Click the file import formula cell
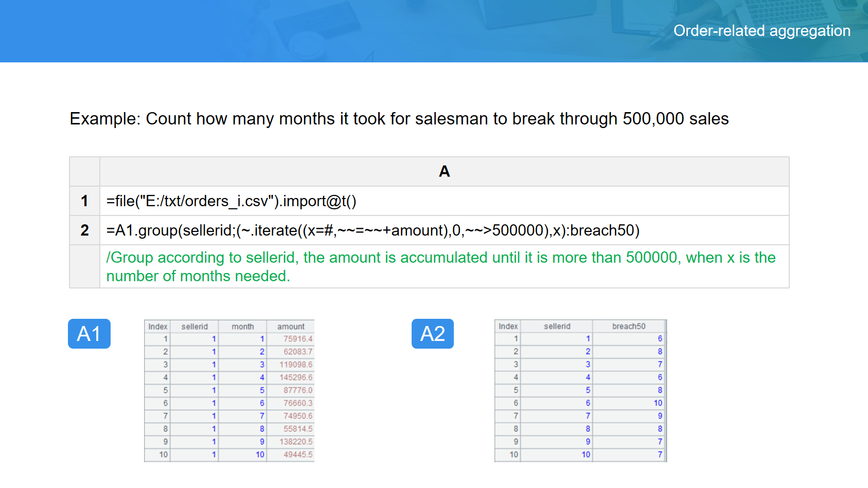 coord(231,201)
